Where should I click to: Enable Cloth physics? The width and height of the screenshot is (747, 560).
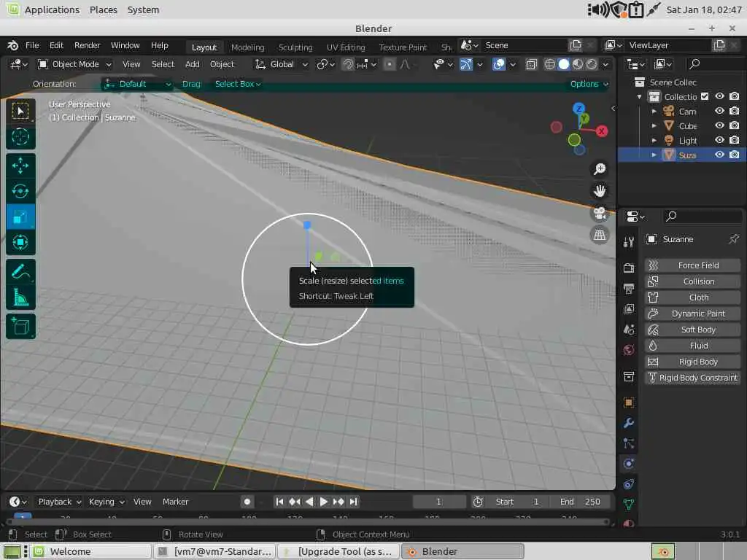(x=692, y=297)
